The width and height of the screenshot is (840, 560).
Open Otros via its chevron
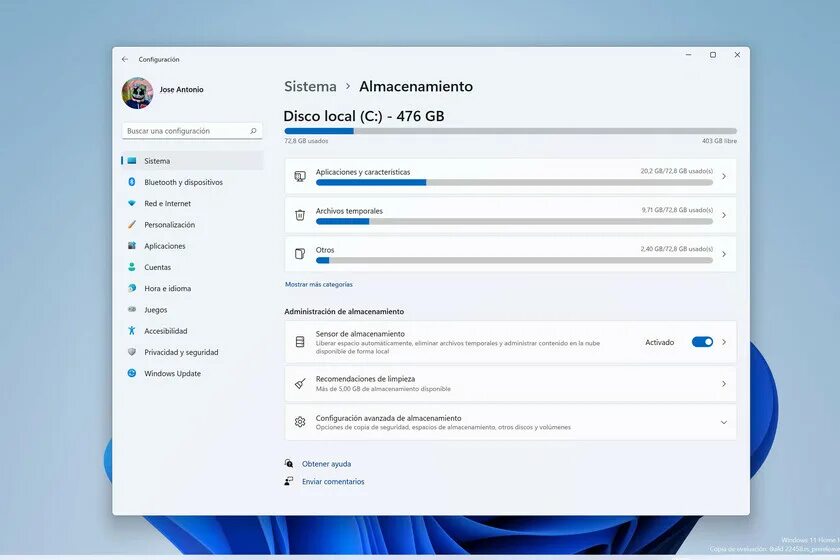coord(724,254)
